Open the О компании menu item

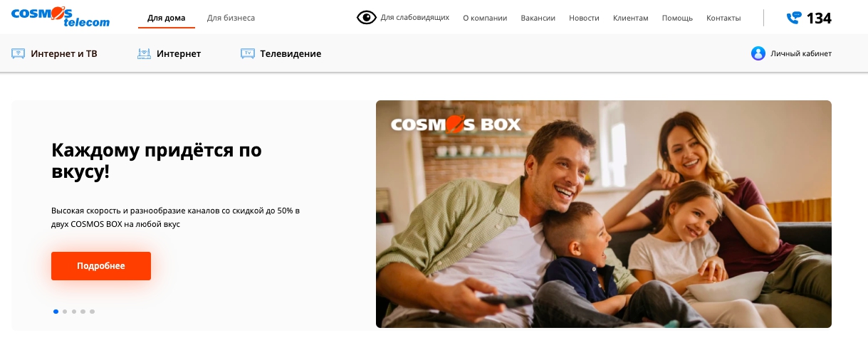point(485,18)
